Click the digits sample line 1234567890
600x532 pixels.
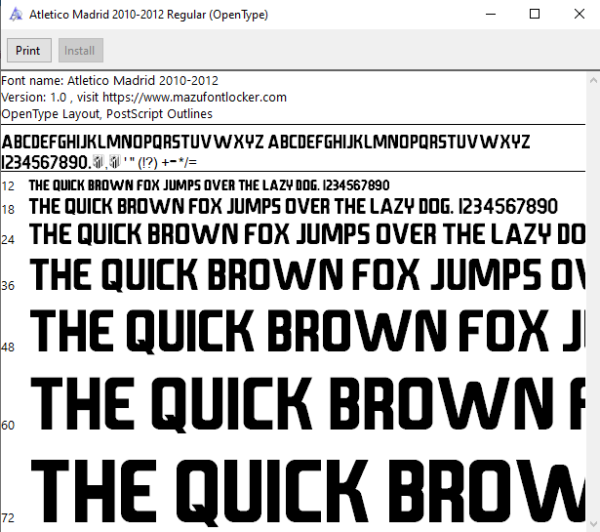99,162
